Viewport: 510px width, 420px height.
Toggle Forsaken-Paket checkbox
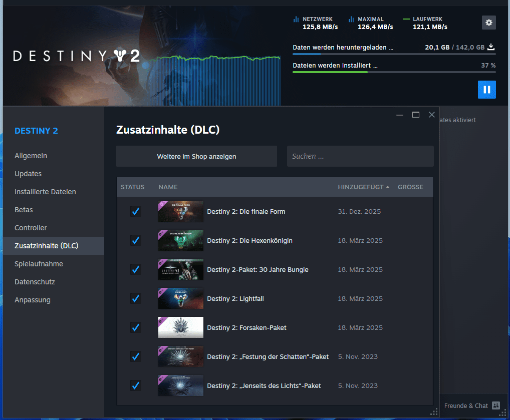[x=136, y=327]
